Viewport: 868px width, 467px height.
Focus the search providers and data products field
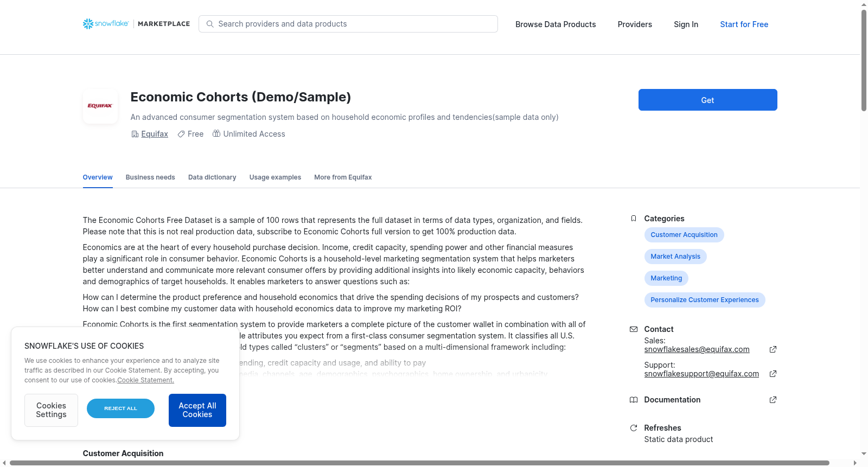pos(348,24)
